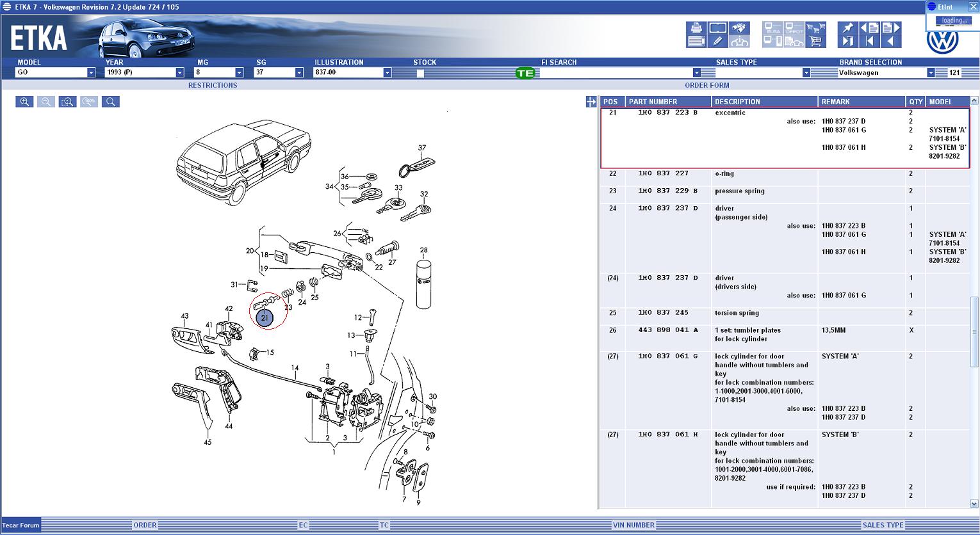
Task: Go to the previous page icon
Action: 870,28
